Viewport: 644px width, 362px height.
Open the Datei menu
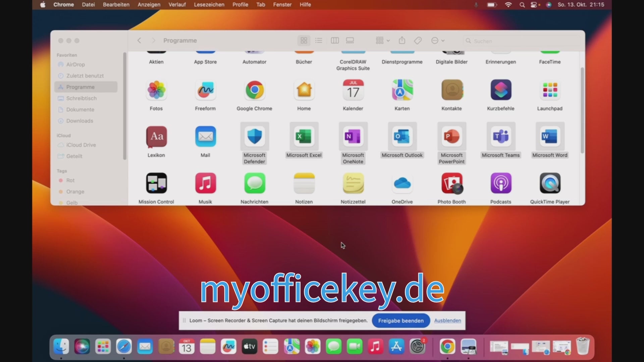pyautogui.click(x=88, y=5)
